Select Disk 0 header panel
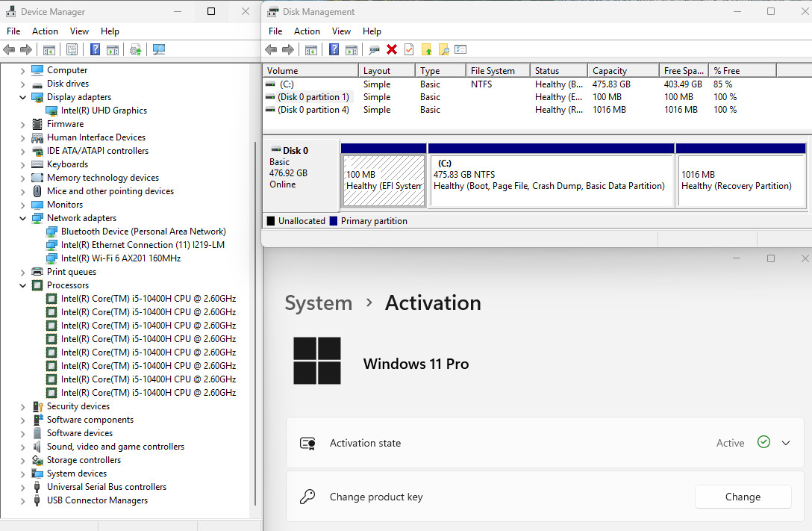This screenshot has height=531, width=812. [x=302, y=175]
